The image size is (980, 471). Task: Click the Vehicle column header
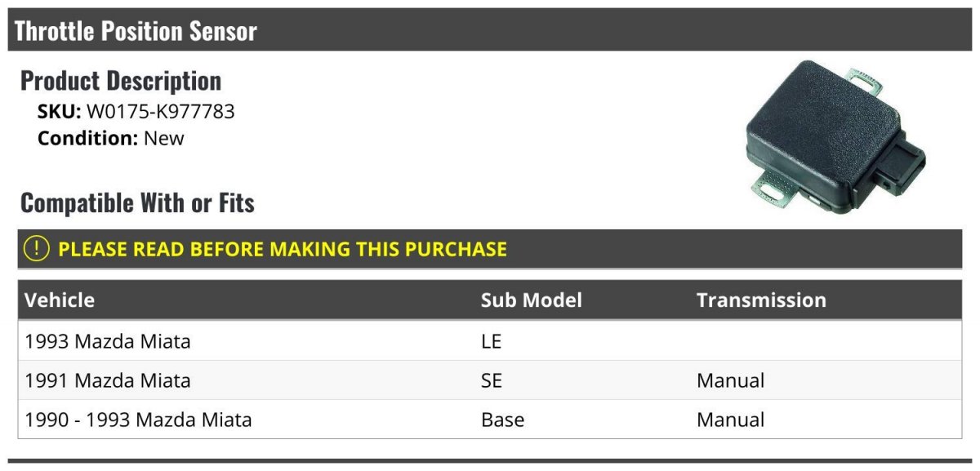[60, 300]
